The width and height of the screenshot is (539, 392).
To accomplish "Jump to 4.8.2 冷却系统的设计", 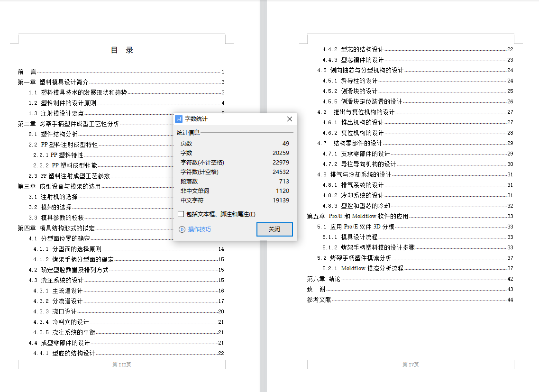I will tap(353, 195).
